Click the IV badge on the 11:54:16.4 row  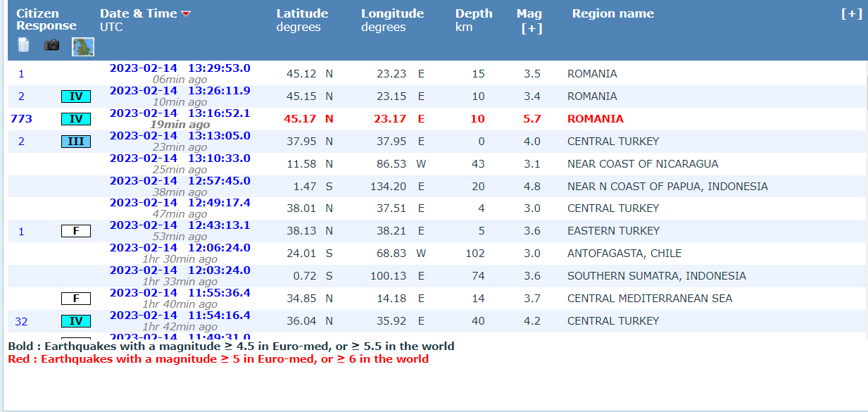click(x=76, y=321)
